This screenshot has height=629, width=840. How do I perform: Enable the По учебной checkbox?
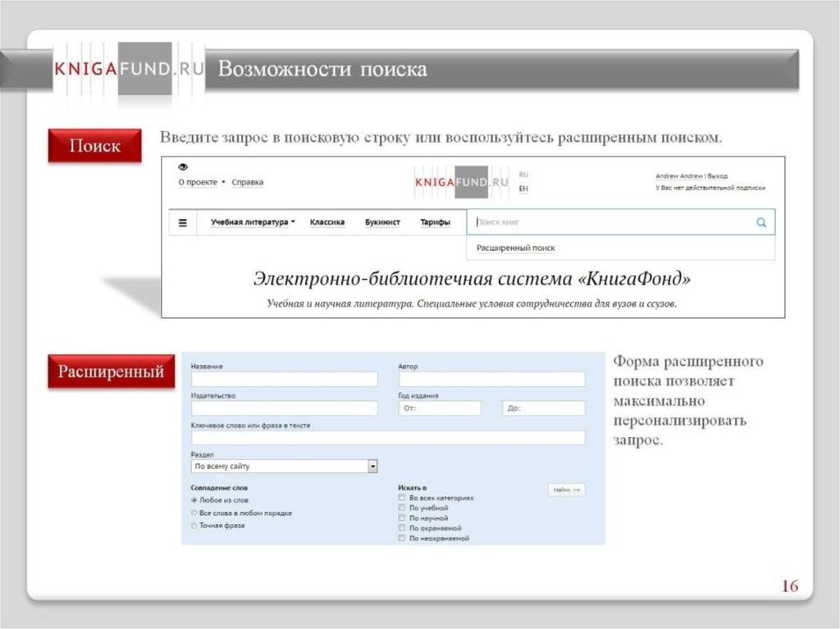tap(401, 508)
